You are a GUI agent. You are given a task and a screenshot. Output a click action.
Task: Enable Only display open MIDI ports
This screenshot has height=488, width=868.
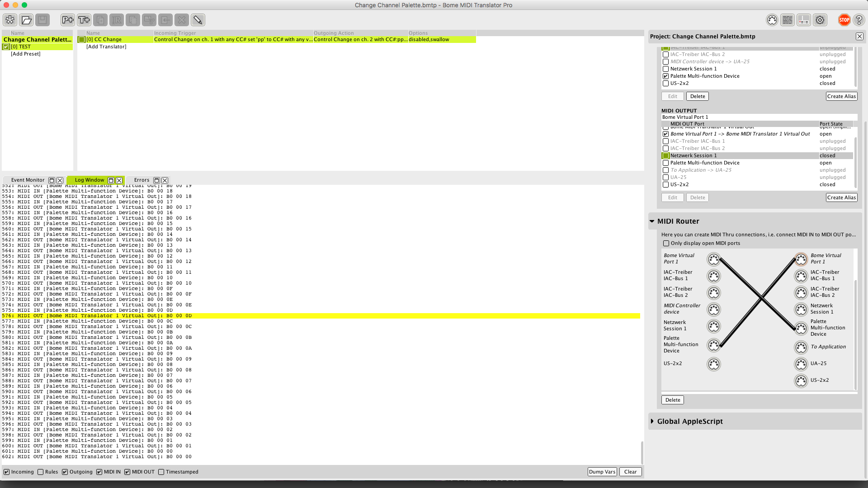(x=666, y=244)
